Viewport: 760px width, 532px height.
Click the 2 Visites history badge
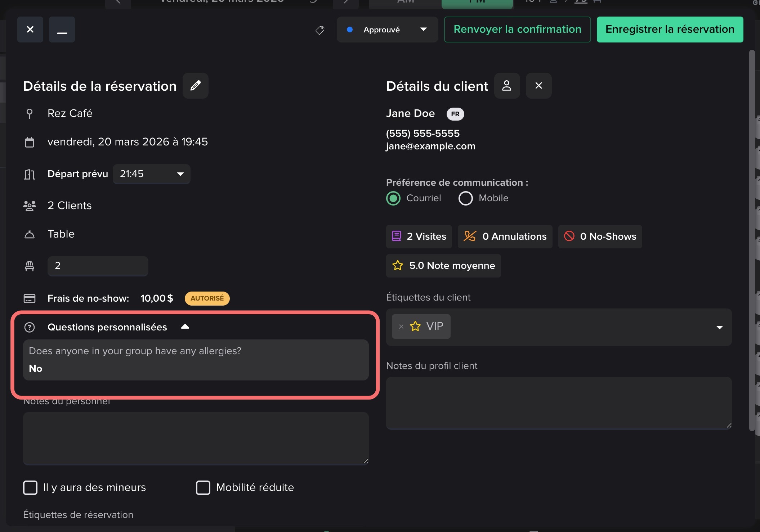point(419,236)
